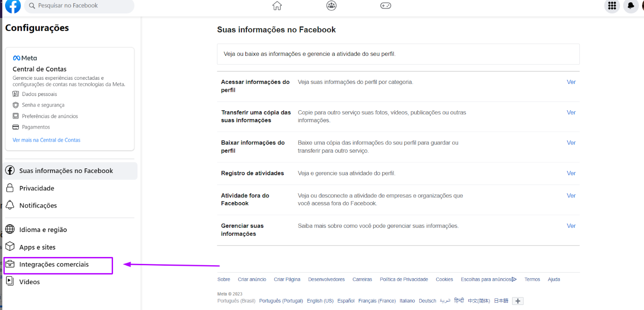The width and height of the screenshot is (644, 310).
Task: Open Preferências de anúncios link
Action: [x=50, y=116]
